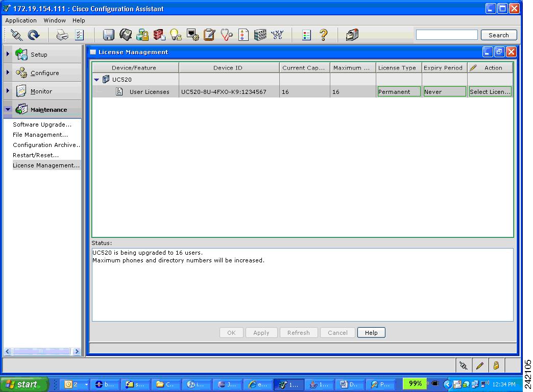533x392 pixels.
Task: Open the Print tool in the toolbar
Action: coord(61,35)
